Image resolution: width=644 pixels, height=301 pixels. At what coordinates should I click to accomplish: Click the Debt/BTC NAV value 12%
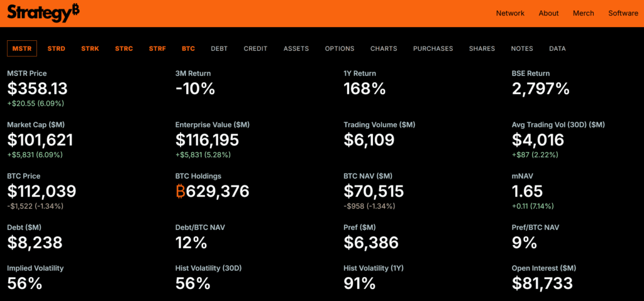(x=191, y=243)
